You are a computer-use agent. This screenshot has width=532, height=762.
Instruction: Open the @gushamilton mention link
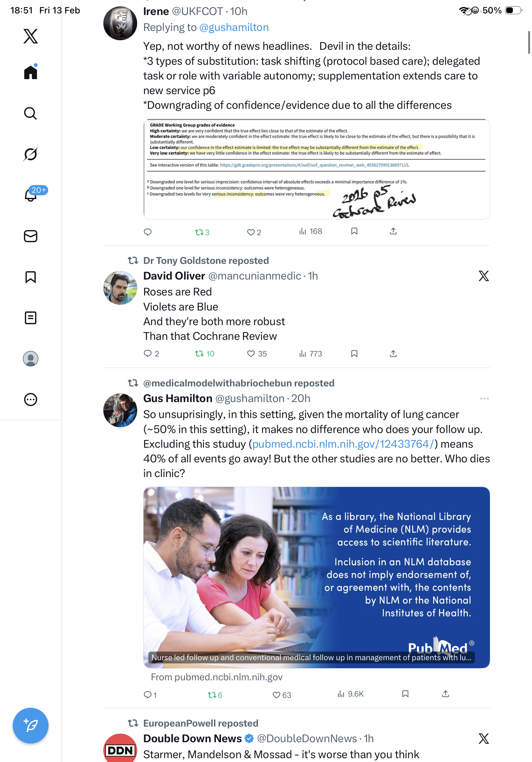(234, 27)
